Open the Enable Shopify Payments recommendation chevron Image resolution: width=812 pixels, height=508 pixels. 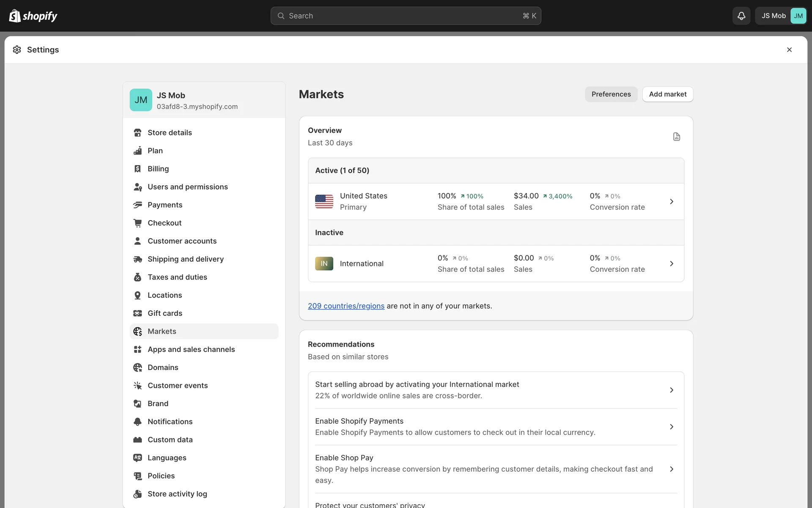[671, 427]
